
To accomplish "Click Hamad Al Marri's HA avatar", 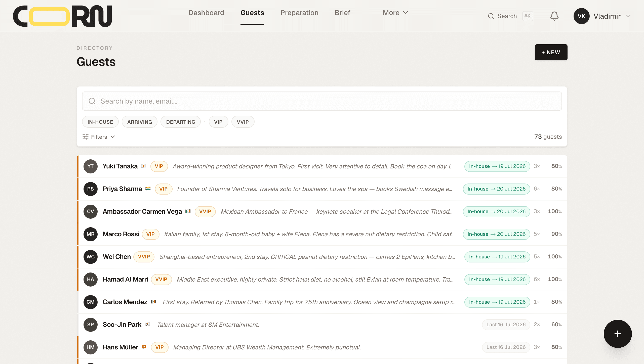I will point(91,280).
